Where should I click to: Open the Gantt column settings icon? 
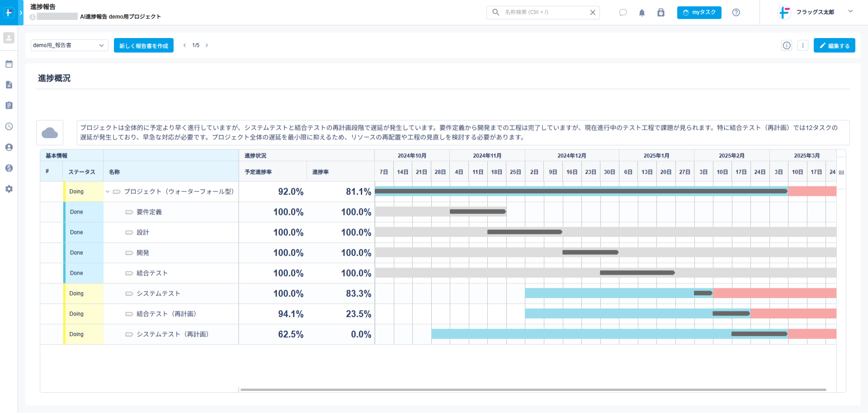(841, 172)
